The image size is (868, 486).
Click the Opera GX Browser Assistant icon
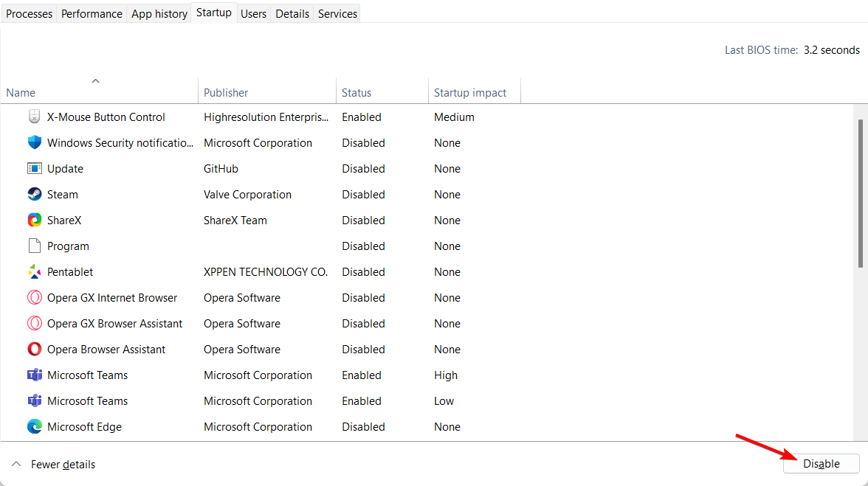coord(34,323)
